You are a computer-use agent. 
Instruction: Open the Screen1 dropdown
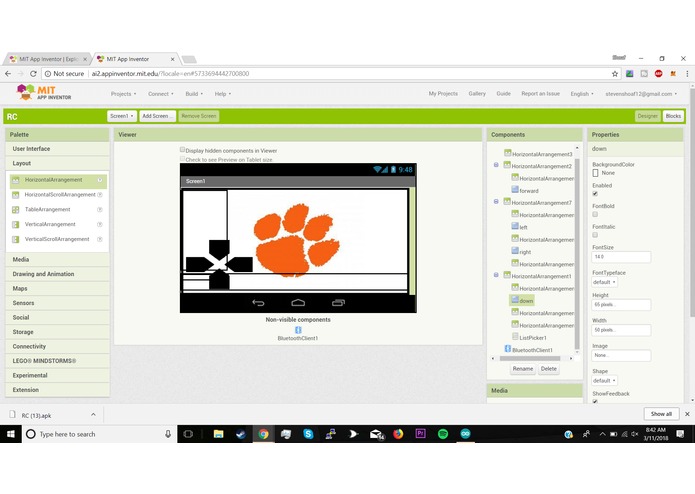tap(122, 116)
